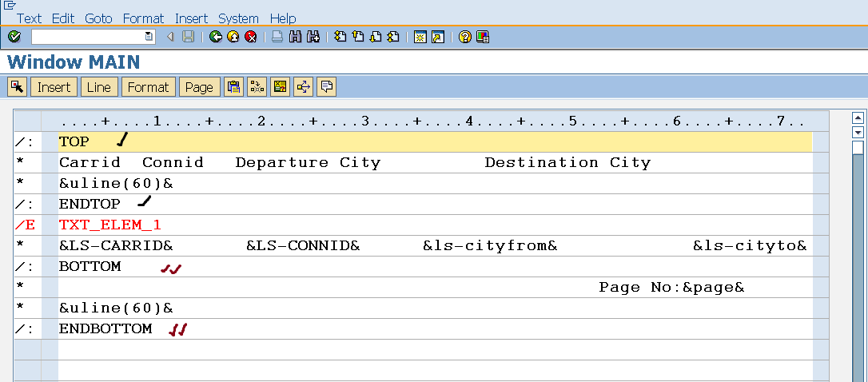The width and height of the screenshot is (868, 382).
Task: Click the &uline(60)& line above ENDBOTTOM
Action: [x=116, y=308]
